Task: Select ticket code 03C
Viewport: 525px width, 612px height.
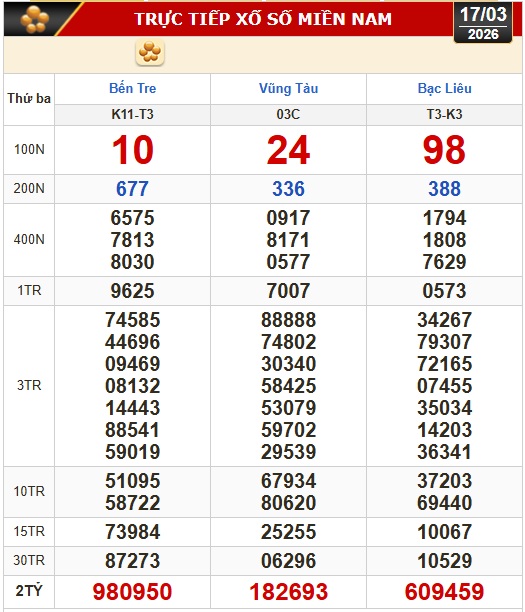Action: 288,114
